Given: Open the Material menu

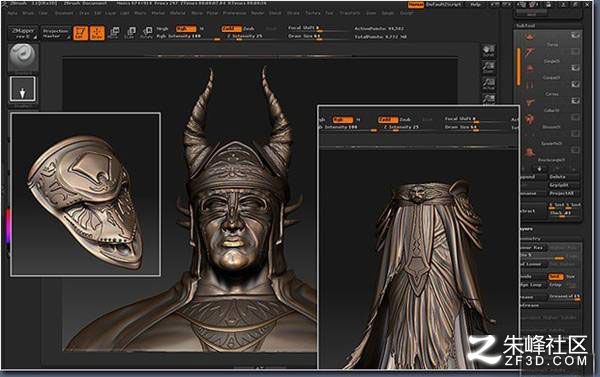Looking at the screenshot, I should click(177, 13).
